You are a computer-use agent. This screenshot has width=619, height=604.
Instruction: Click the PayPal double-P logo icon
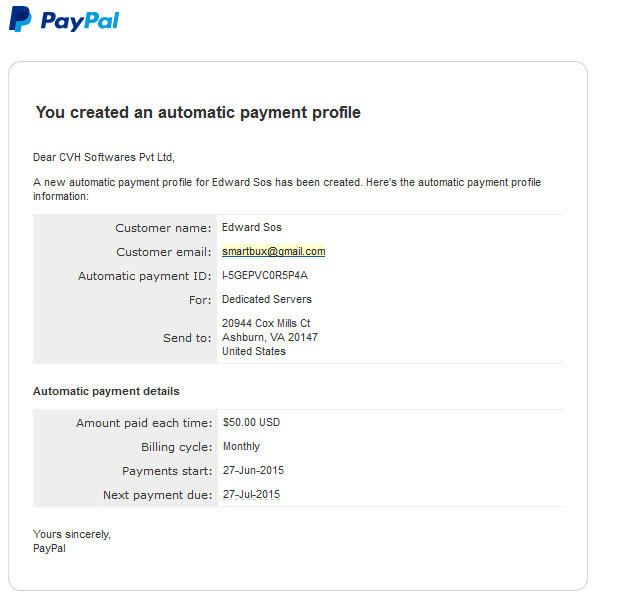(x=20, y=19)
